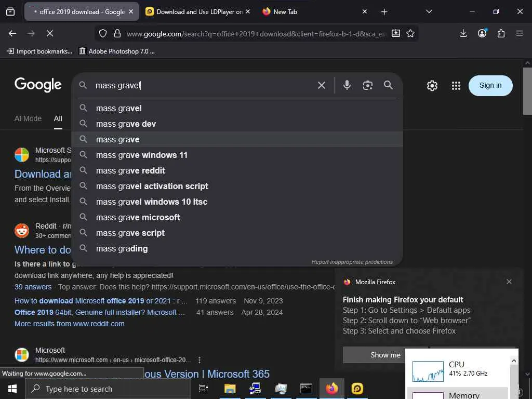Open the 39 answers link
This screenshot has height=399, width=532.
33,287
